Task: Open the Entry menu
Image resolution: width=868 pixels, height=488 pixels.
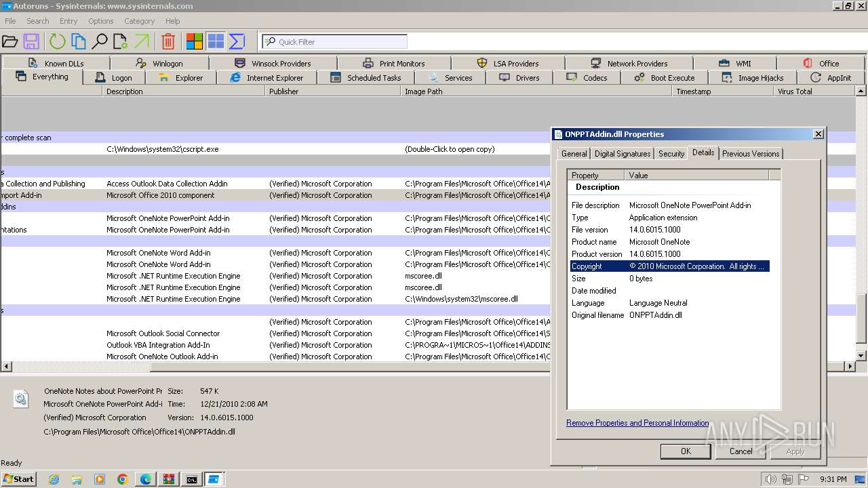Action: coord(68,21)
